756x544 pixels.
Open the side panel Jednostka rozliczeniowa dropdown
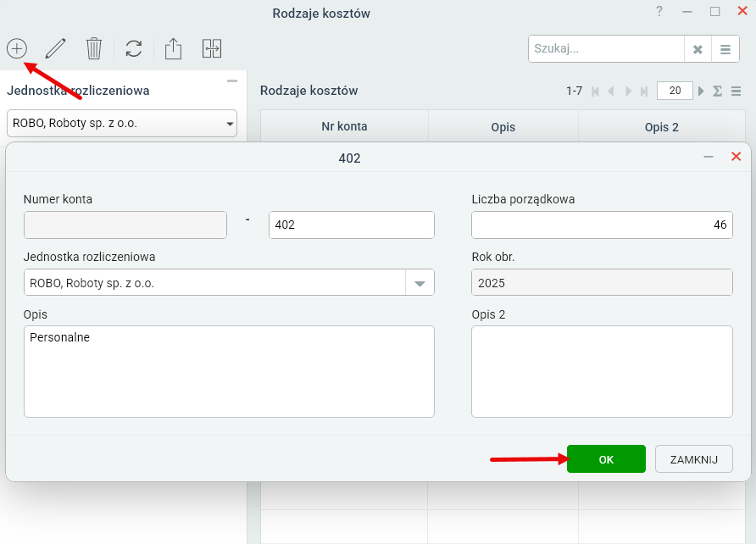click(122, 124)
